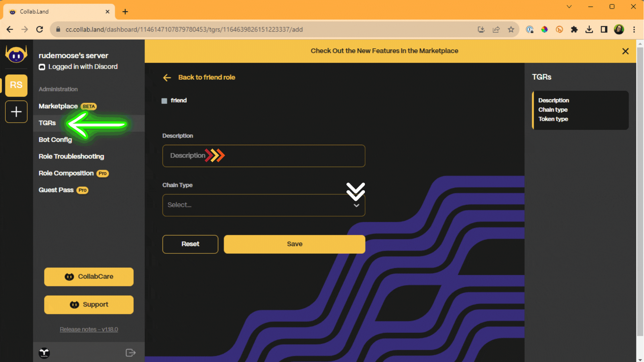Open Role Troubleshooting page
Viewport: 644px width, 362px height.
coord(71,157)
